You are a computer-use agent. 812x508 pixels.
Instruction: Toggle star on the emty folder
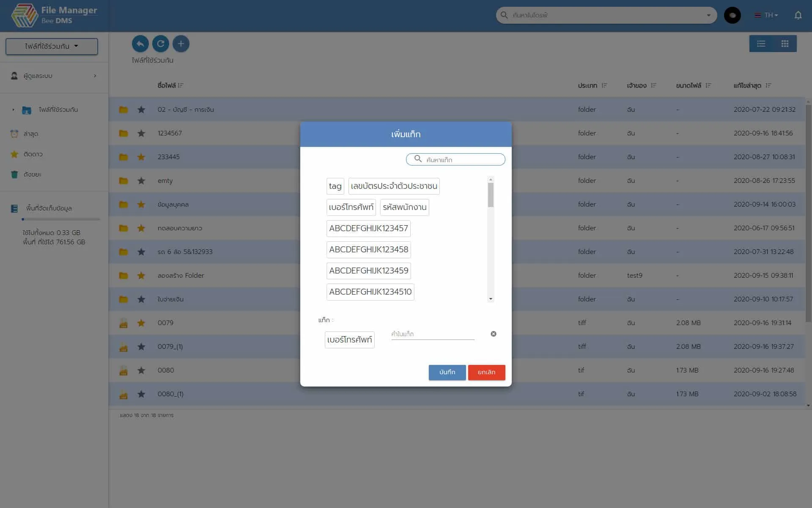(141, 181)
